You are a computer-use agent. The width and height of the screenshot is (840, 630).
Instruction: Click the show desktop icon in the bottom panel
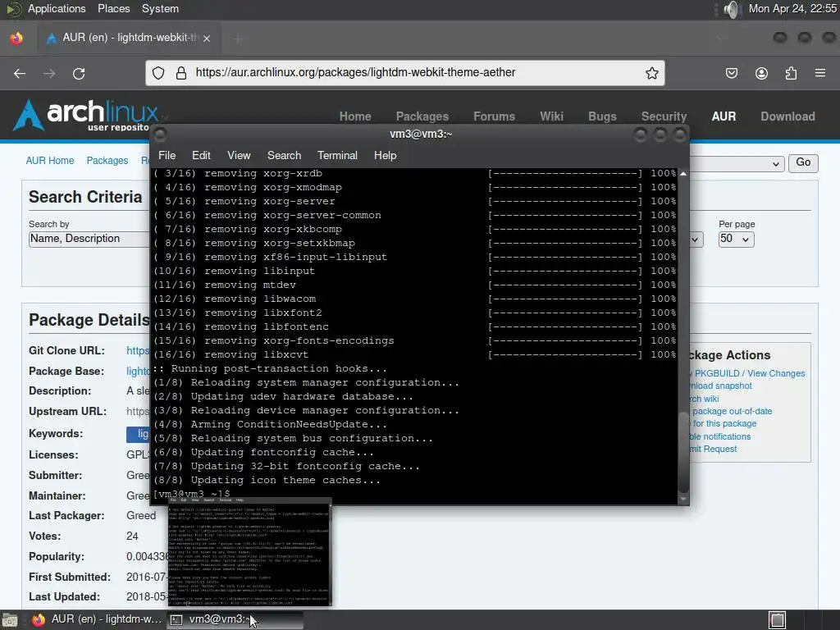click(x=9, y=620)
